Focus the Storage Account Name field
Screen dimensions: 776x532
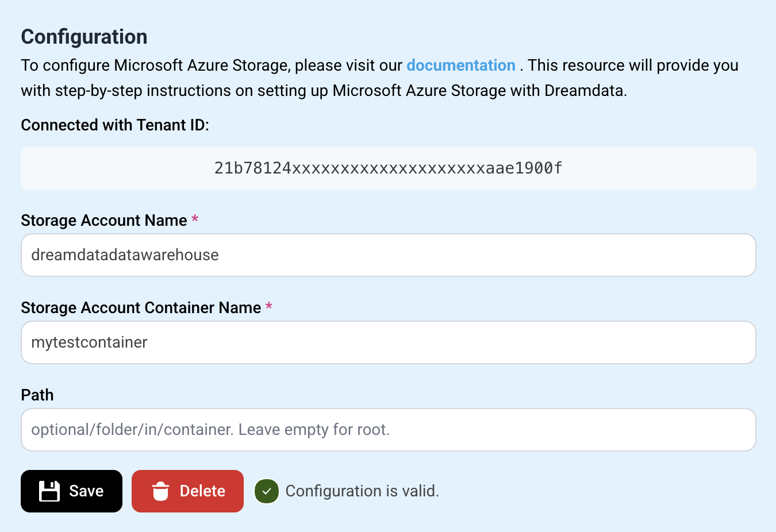pos(388,255)
